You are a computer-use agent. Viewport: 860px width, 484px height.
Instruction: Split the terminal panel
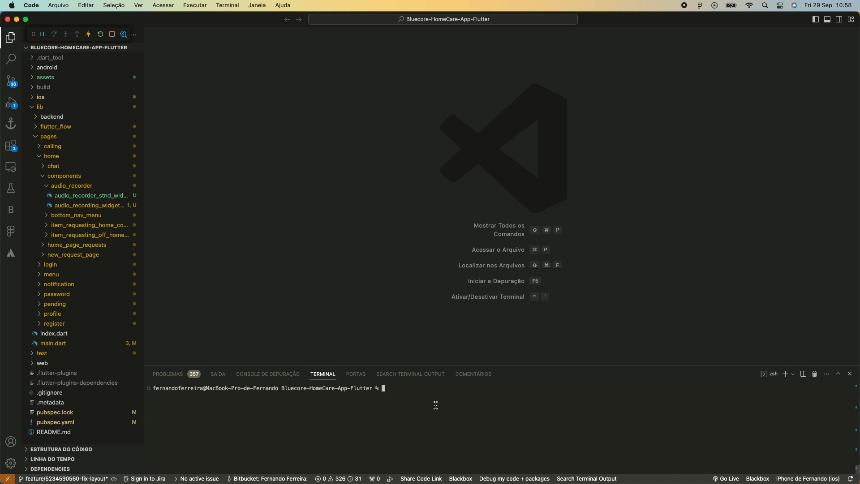pyautogui.click(x=802, y=374)
